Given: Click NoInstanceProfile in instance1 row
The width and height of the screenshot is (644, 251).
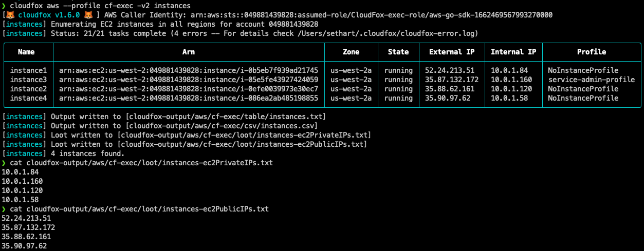Looking at the screenshot, I should point(583,70).
